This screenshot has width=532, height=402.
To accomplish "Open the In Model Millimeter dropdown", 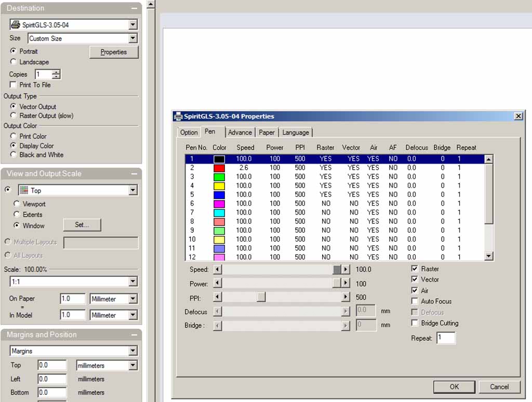I will click(133, 315).
